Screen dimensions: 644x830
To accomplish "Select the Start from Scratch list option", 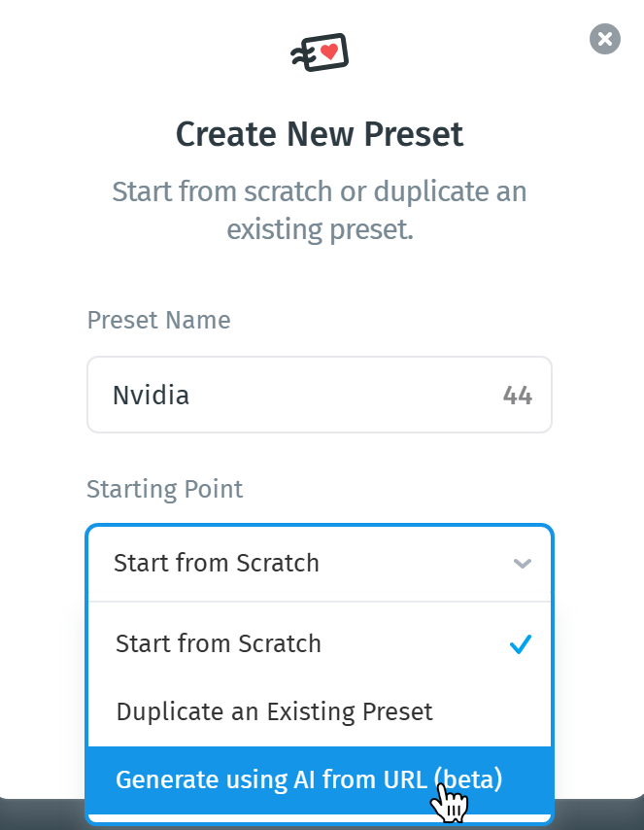I will tap(219, 643).
